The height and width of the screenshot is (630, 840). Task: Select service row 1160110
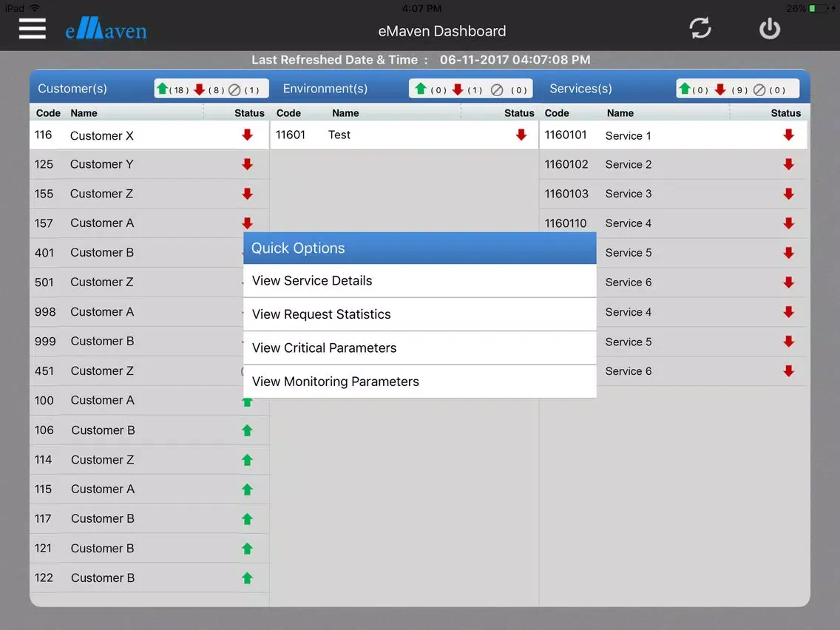click(674, 223)
